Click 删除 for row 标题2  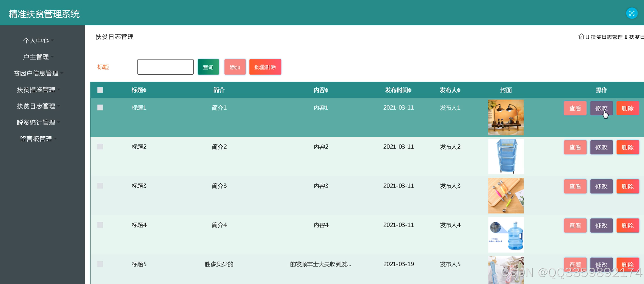(x=628, y=147)
